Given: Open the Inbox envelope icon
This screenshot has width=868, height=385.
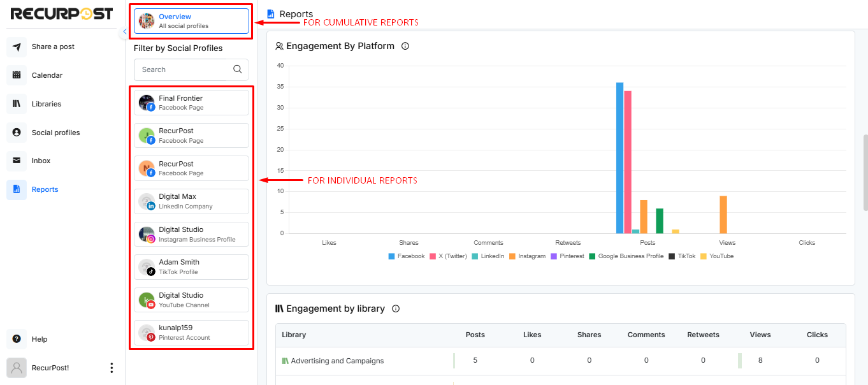Looking at the screenshot, I should [17, 161].
